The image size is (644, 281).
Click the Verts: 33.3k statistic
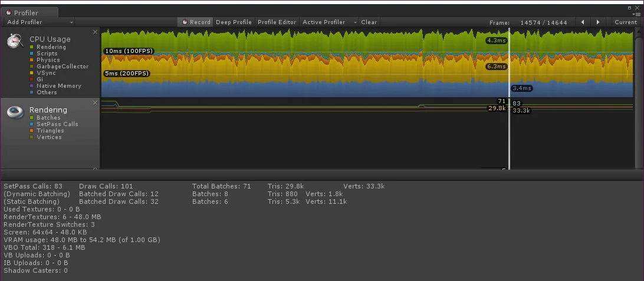point(364,186)
